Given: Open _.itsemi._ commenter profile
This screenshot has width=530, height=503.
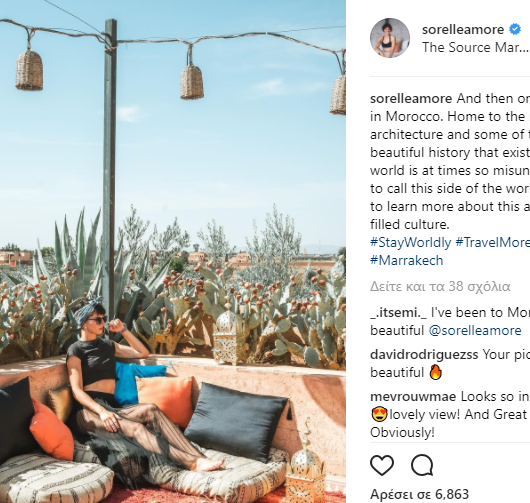Looking at the screenshot, I should (x=399, y=313).
